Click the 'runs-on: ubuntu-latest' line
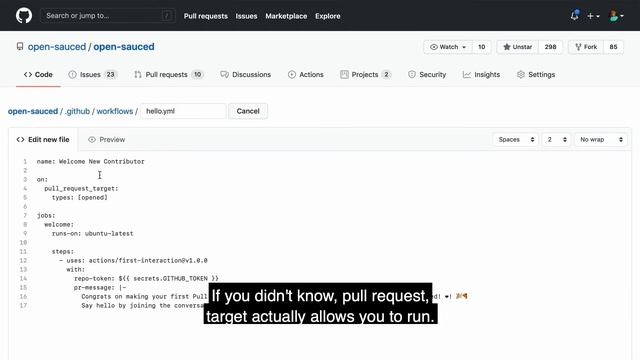 pyautogui.click(x=93, y=233)
